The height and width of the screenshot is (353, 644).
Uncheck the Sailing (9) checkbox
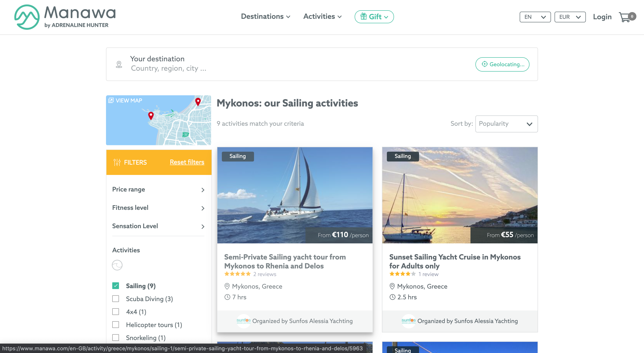(x=116, y=286)
